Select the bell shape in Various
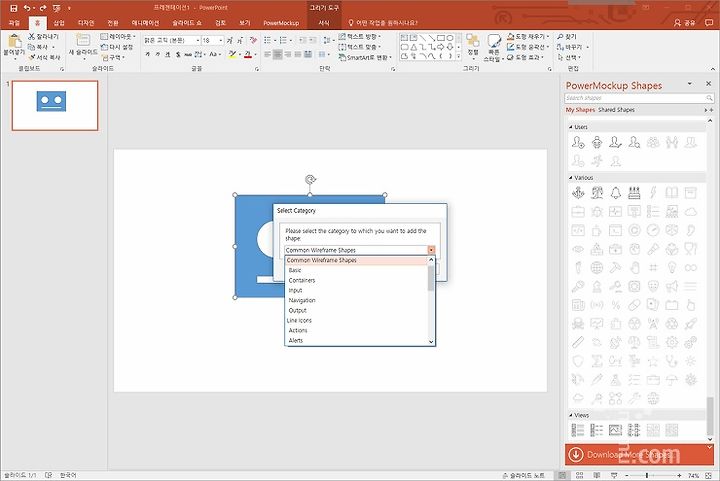The width and height of the screenshot is (720, 481). click(616, 193)
